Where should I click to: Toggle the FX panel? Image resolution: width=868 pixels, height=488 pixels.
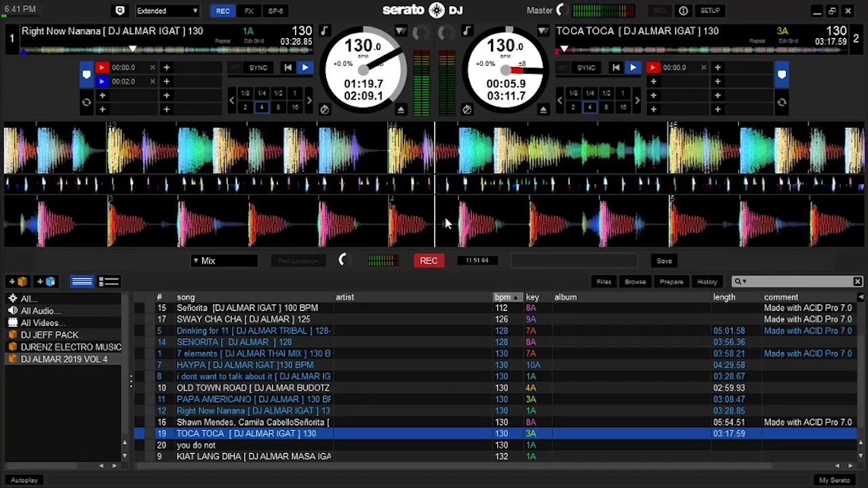[249, 11]
